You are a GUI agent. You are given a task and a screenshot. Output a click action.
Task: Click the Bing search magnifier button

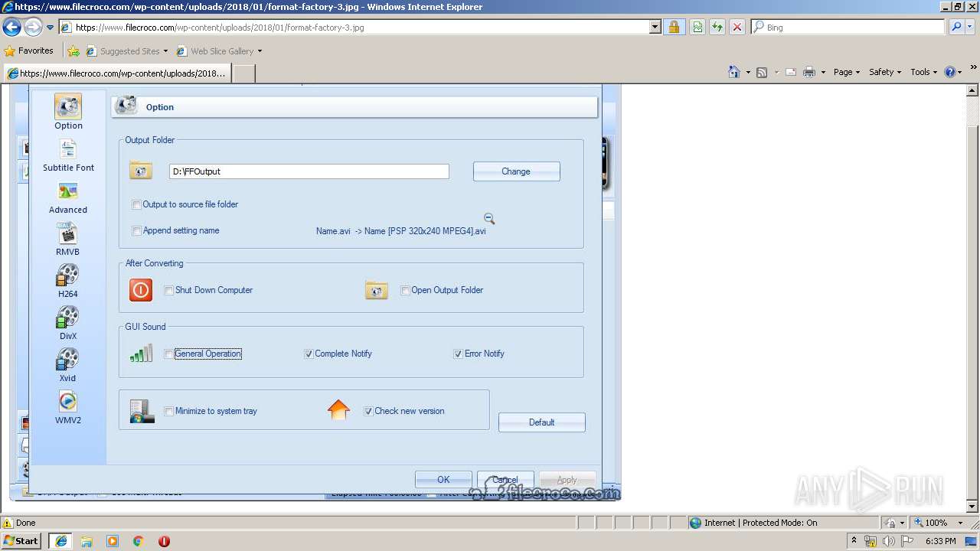click(x=955, y=27)
